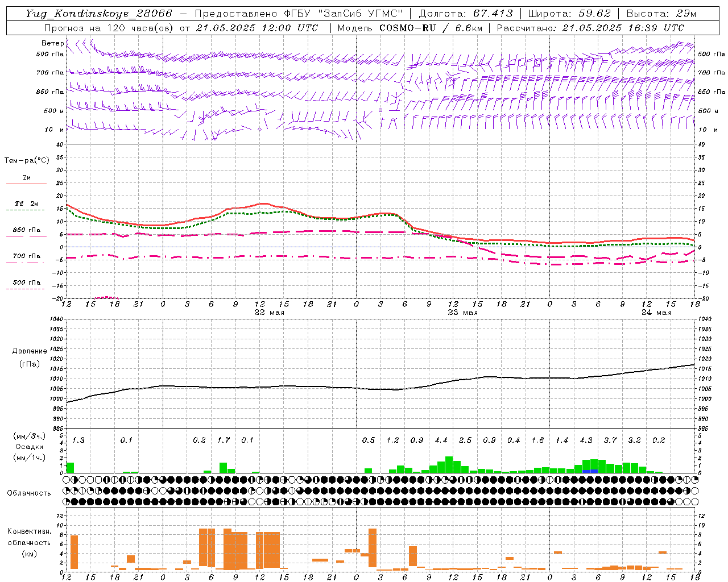Click the 500 гПа temperature legend entry
The image size is (728, 582).
pos(27,282)
